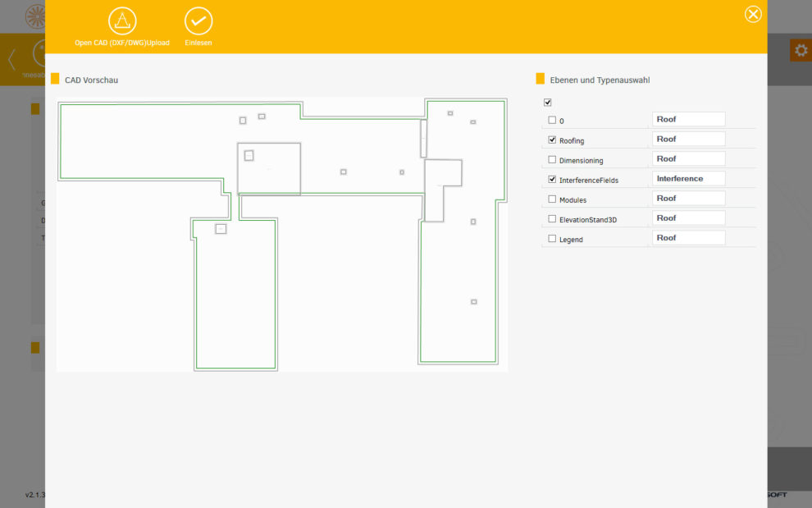
Task: Enable the layer 0 checkbox
Action: point(552,120)
